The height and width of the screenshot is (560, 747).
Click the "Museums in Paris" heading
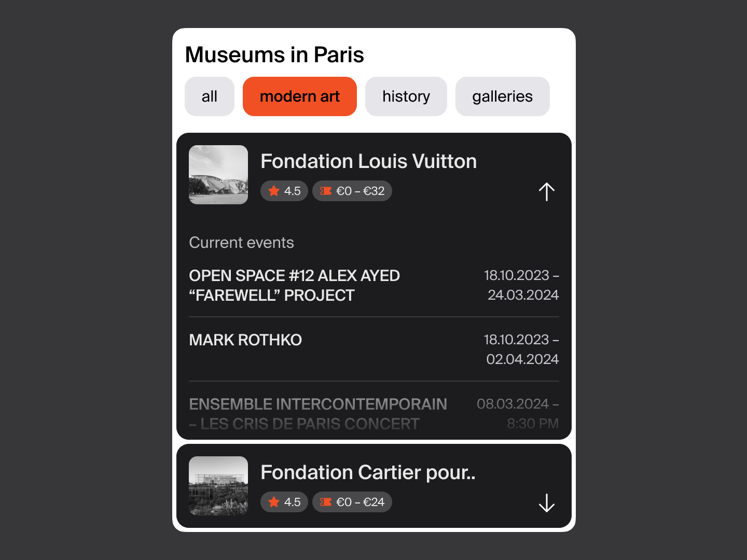(274, 55)
